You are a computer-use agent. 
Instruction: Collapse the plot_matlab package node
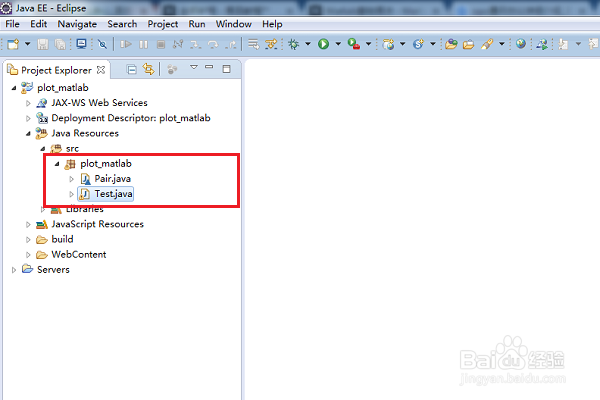click(57, 164)
